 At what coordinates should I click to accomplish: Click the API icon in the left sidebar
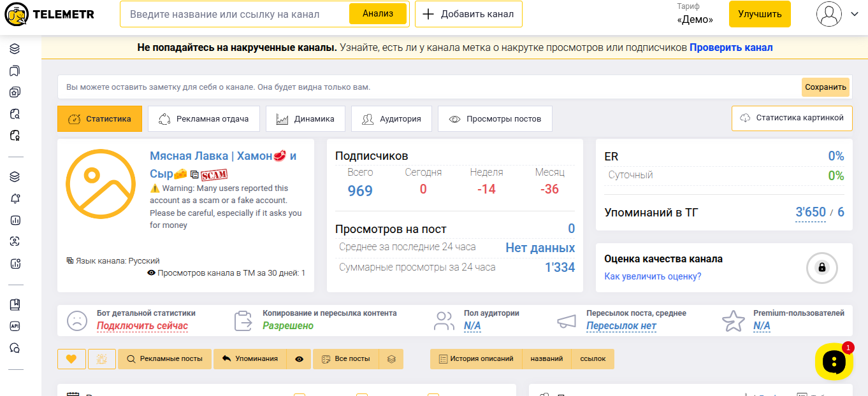pyautogui.click(x=15, y=326)
